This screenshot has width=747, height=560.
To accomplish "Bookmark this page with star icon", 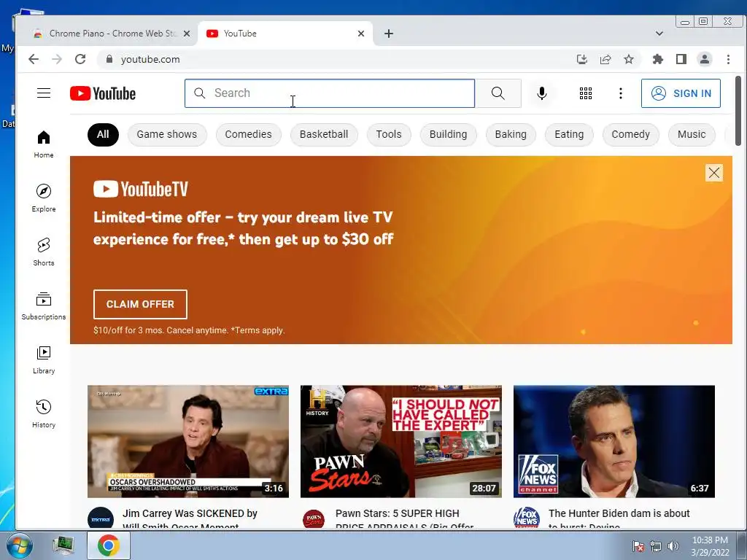I will [629, 59].
